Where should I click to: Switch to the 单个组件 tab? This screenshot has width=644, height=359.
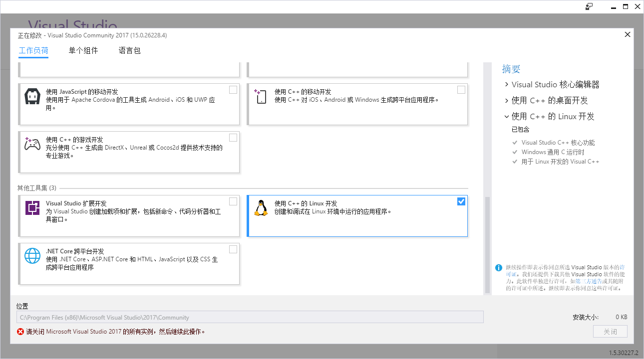coord(83,50)
